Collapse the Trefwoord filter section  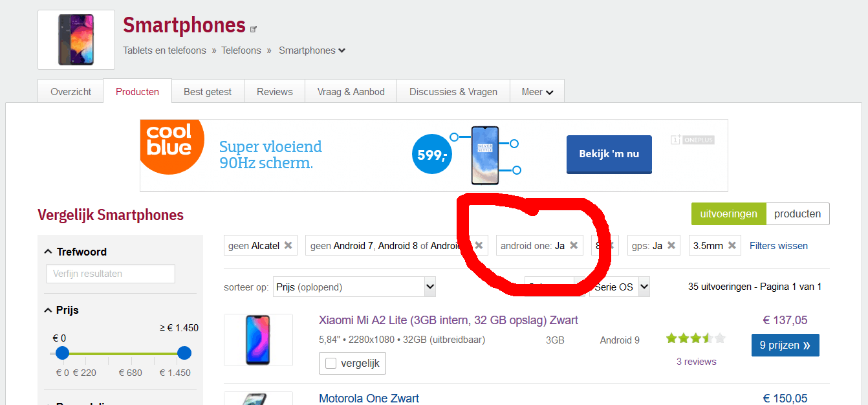tap(48, 252)
